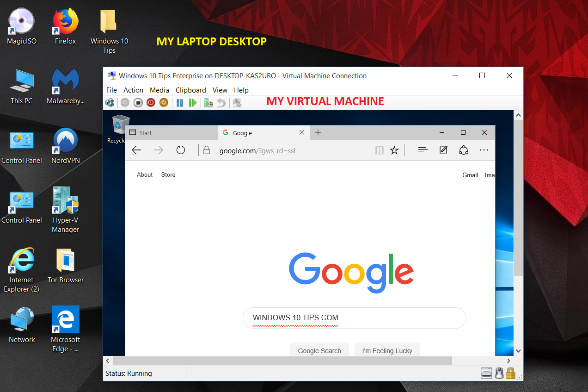
Task: Open the View menu
Action: click(220, 90)
